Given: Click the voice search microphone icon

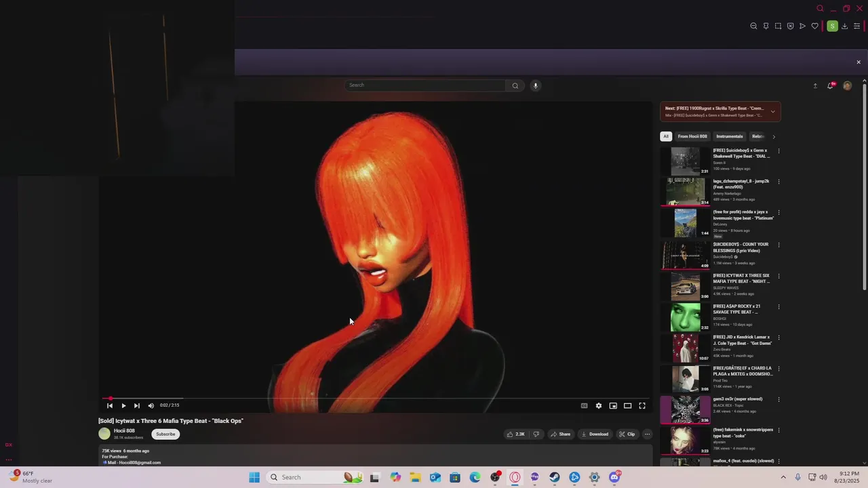Looking at the screenshot, I should tap(535, 85).
